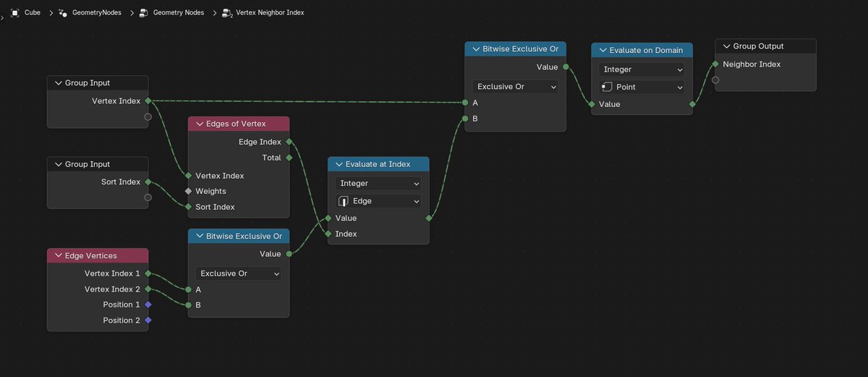This screenshot has width=868, height=377.
Task: Click Vertex Index input socket on Edges of Vertex
Action: (x=188, y=176)
